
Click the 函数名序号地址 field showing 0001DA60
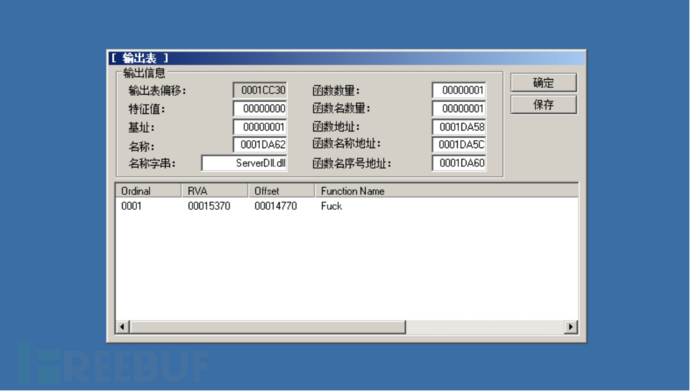click(x=459, y=163)
